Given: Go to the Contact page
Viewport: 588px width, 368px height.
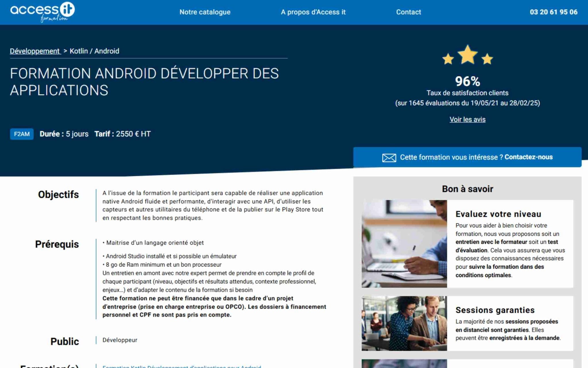Looking at the screenshot, I should click(409, 12).
